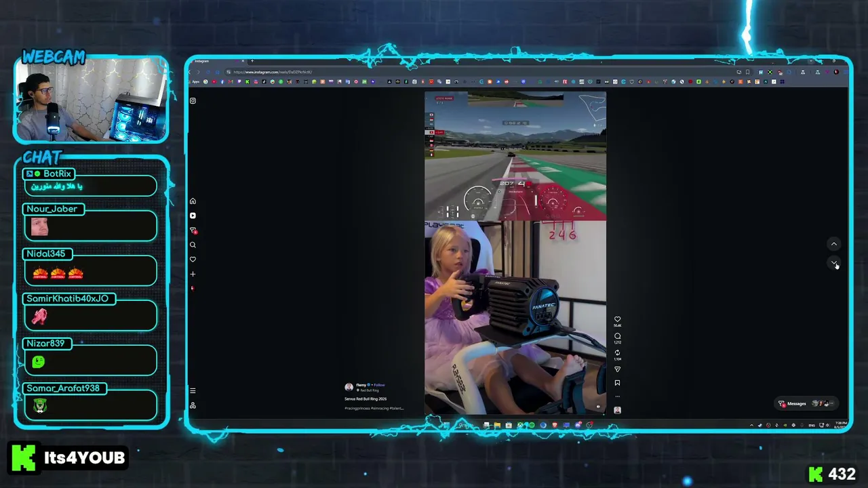Open the reel's three-dot options menu
This screenshot has height=488, width=868.
pyautogui.click(x=617, y=396)
